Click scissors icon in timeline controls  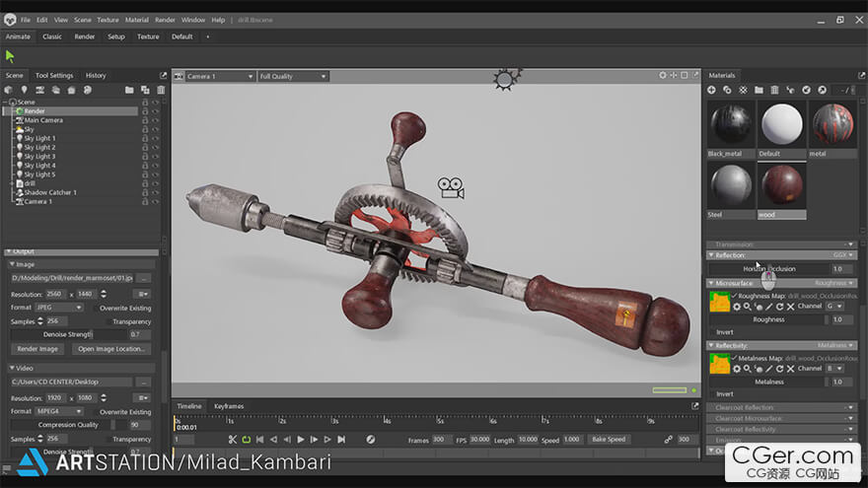click(x=233, y=440)
